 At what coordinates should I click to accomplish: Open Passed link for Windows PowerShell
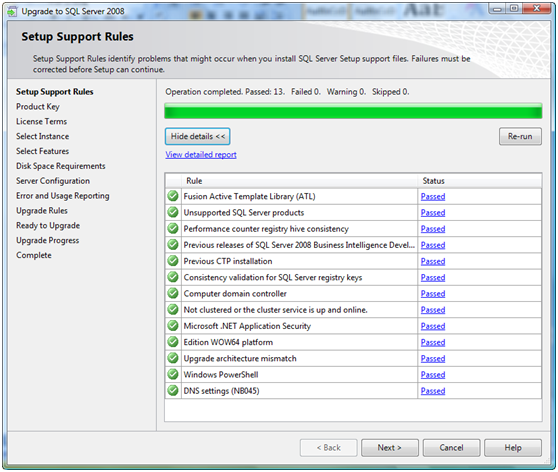[x=433, y=374]
